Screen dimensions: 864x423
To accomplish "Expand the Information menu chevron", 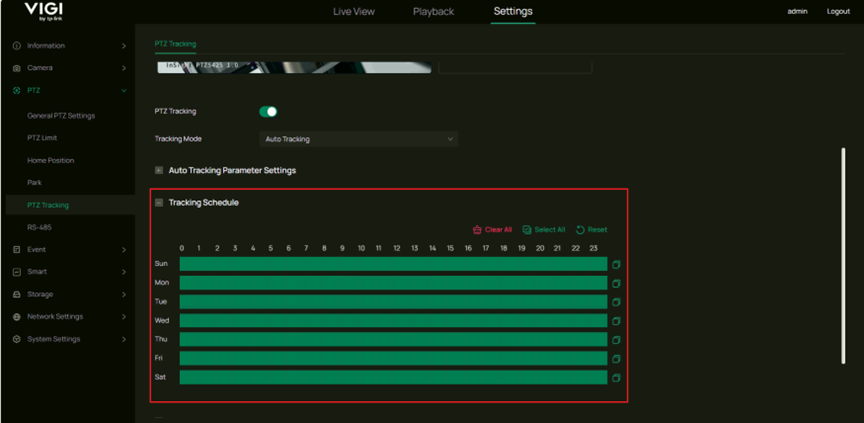I will tap(124, 46).
